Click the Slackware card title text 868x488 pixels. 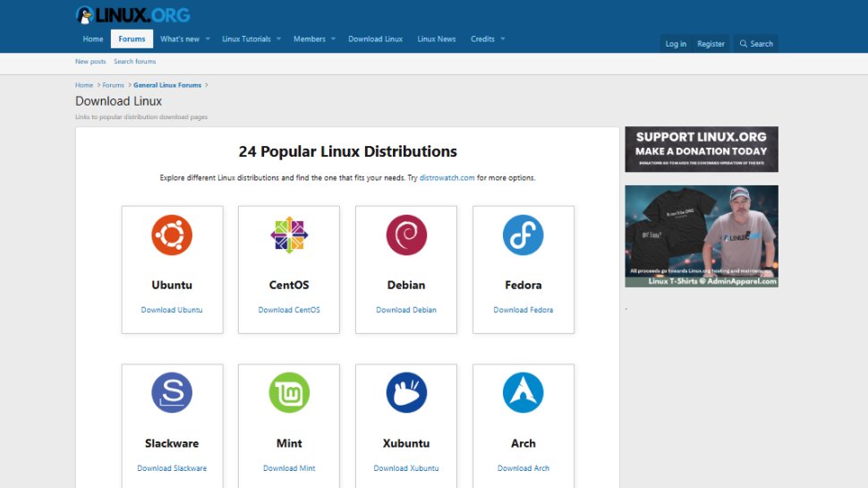(172, 443)
